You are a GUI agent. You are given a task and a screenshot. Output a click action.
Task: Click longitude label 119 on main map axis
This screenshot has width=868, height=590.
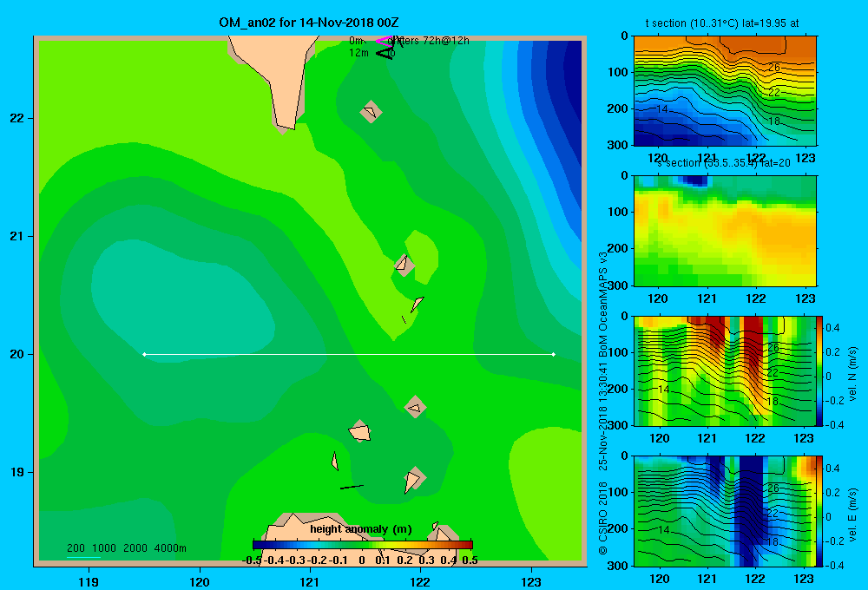(89, 582)
